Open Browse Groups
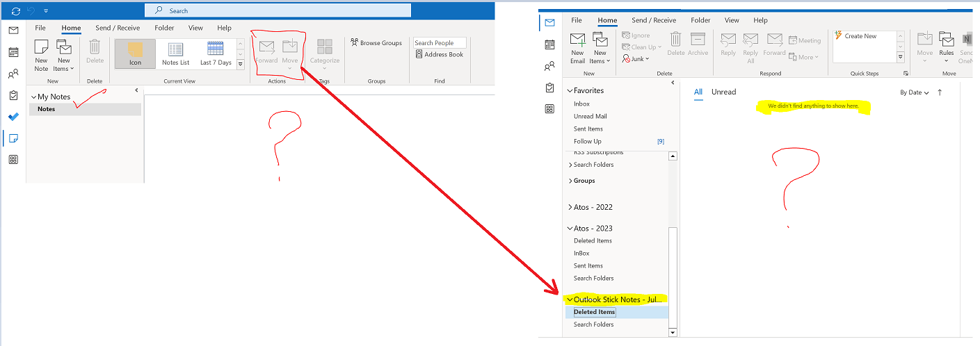Image resolution: width=980 pixels, height=346 pixels. click(376, 43)
